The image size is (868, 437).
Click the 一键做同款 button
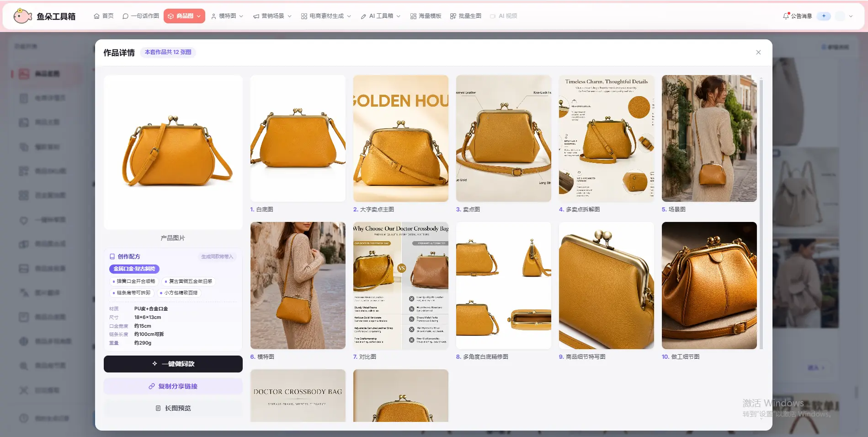[x=173, y=364]
